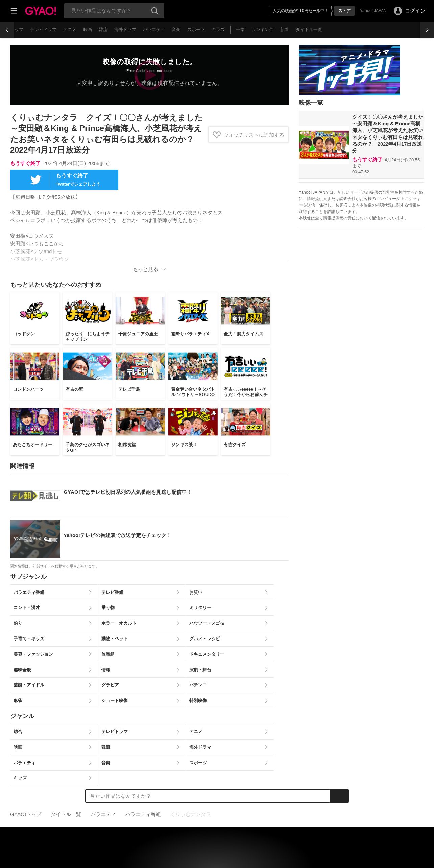434x868 pixels.
Task: Open the お笑い subgenre row
Action: pos(230,592)
